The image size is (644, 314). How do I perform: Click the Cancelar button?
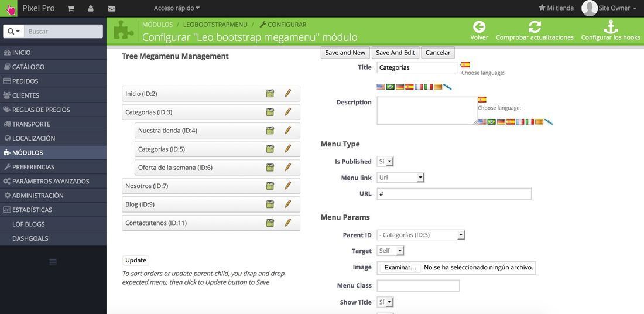point(438,53)
